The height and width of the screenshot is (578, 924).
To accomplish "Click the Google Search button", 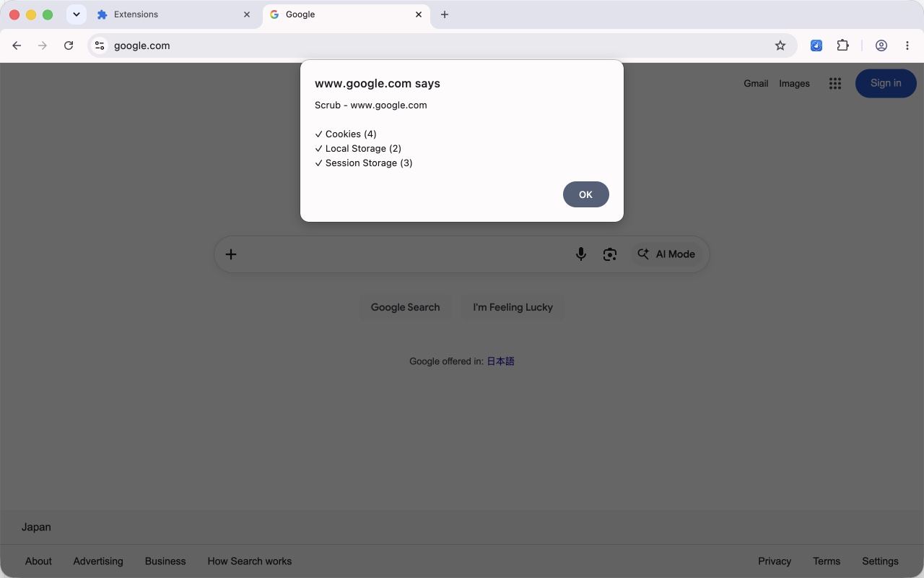I will 405,307.
